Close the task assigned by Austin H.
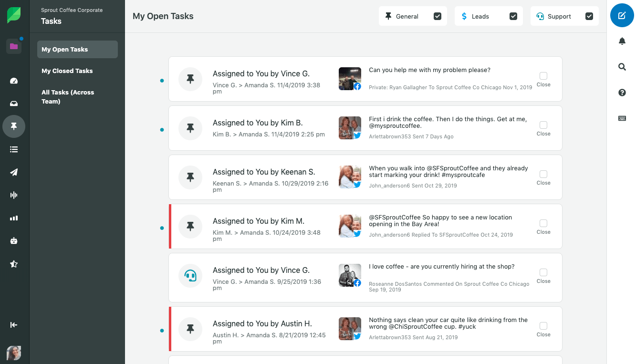636x364 pixels. [543, 326]
